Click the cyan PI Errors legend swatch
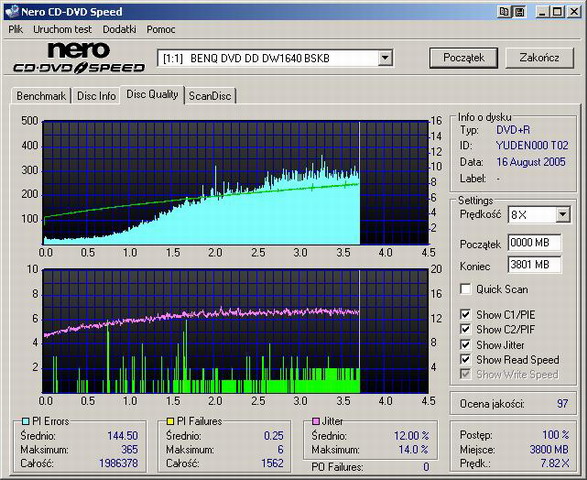 [25, 421]
